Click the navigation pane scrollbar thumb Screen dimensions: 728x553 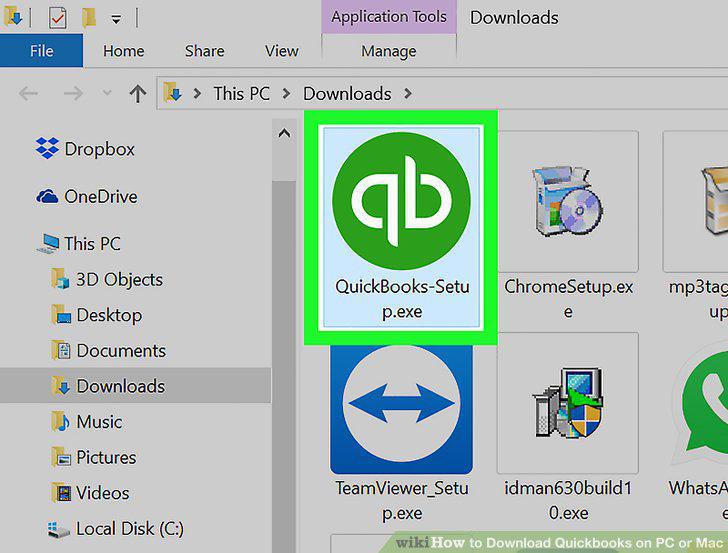284,367
